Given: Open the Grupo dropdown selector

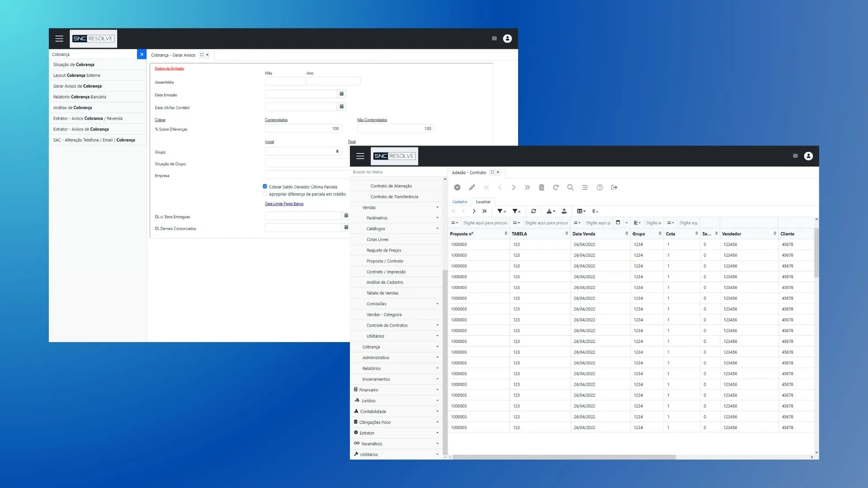Looking at the screenshot, I should click(337, 151).
